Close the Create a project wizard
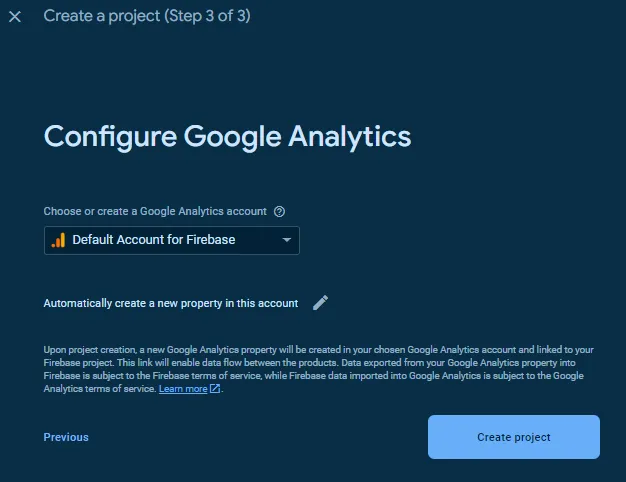The width and height of the screenshot is (626, 482). tap(15, 17)
